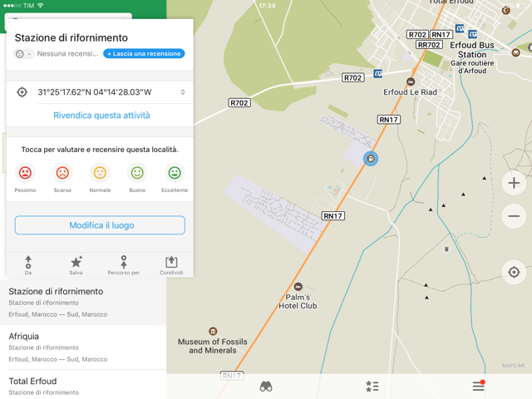Set route start with Da
Image resolution: width=532 pixels, height=399 pixels.
tap(28, 264)
